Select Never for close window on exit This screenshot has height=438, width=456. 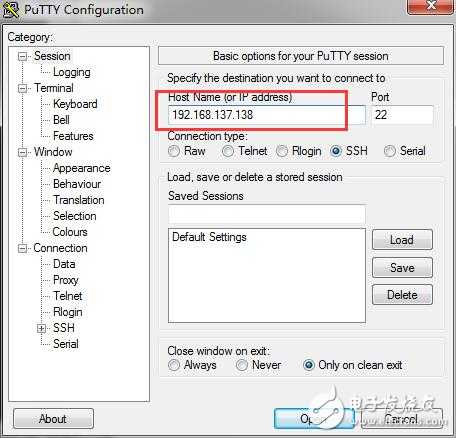tap(242, 365)
